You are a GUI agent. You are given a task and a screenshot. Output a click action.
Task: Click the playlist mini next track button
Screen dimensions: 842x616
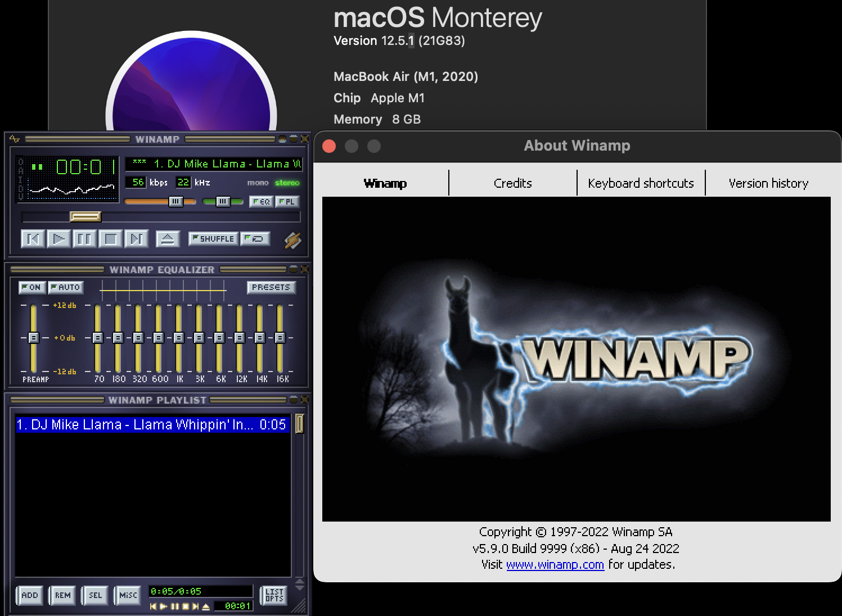point(195,606)
